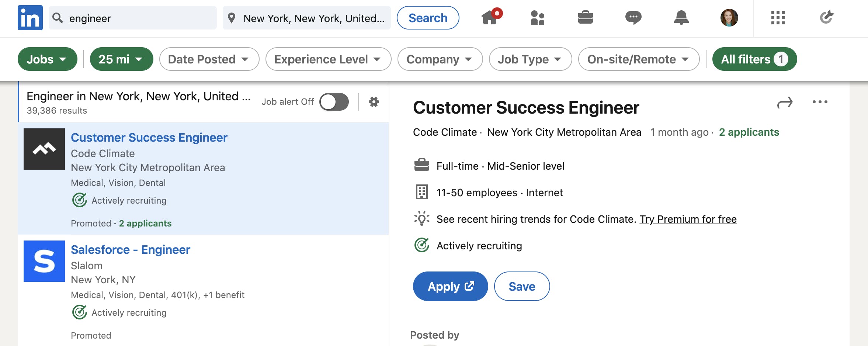Open the apps grid icon
This screenshot has width=868, height=346.
coord(778,17)
